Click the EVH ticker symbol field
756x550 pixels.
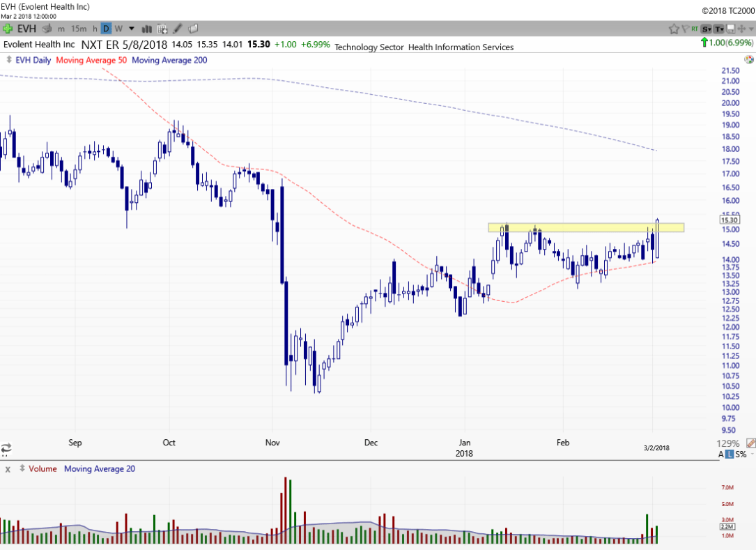click(x=27, y=29)
